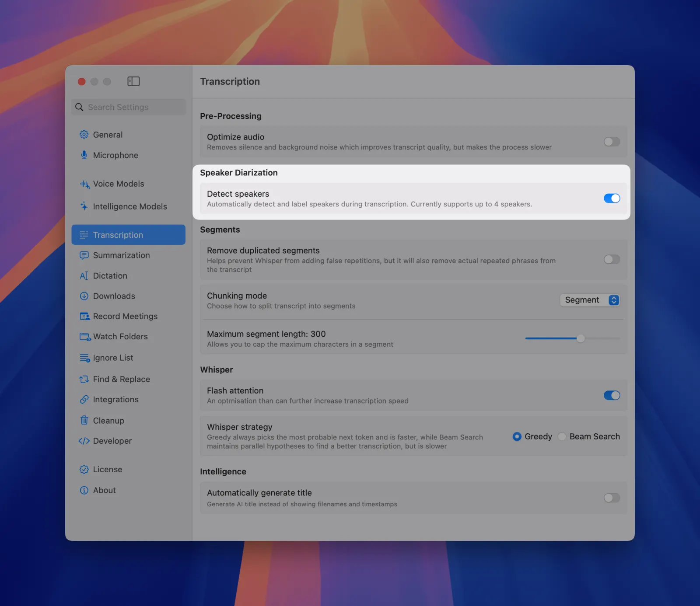The image size is (700, 606).
Task: Click the Find & Replace arrows icon
Action: coord(84,379)
